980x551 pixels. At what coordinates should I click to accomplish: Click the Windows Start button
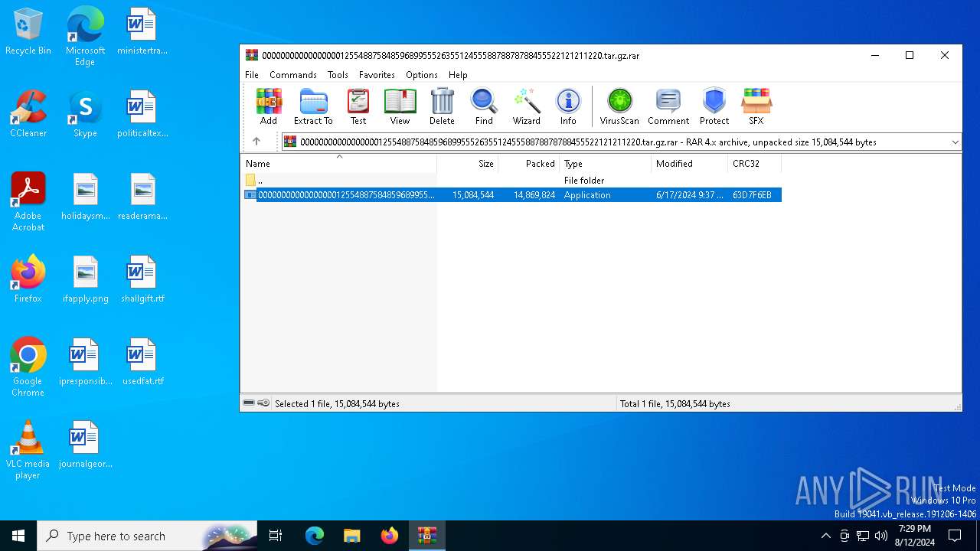[x=18, y=536]
